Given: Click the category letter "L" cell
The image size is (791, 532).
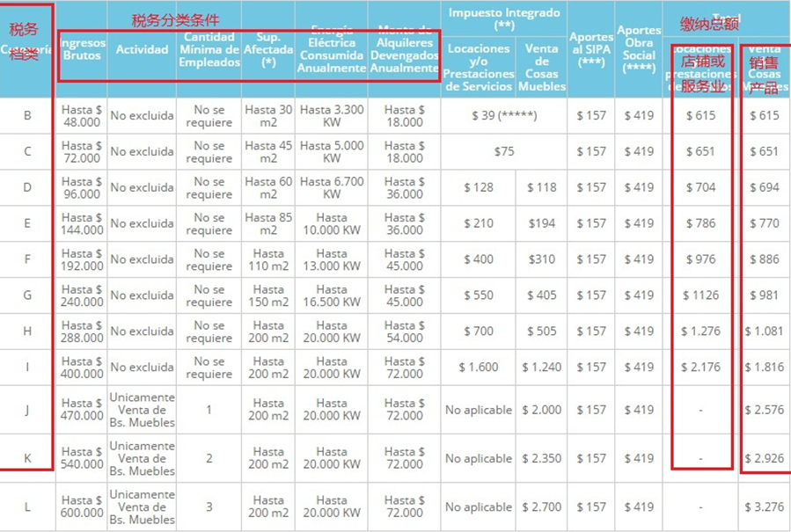Looking at the screenshot, I should (x=27, y=506).
